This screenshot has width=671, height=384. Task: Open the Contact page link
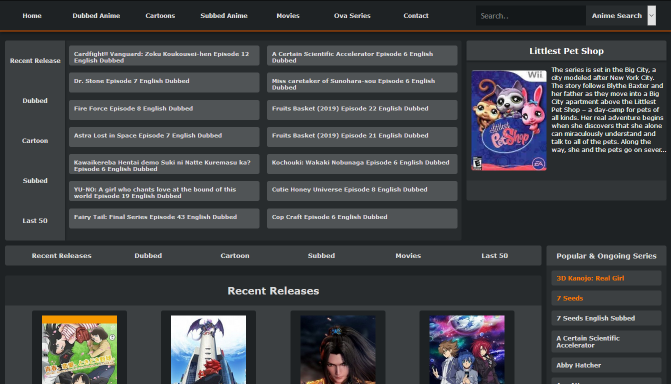[416, 16]
